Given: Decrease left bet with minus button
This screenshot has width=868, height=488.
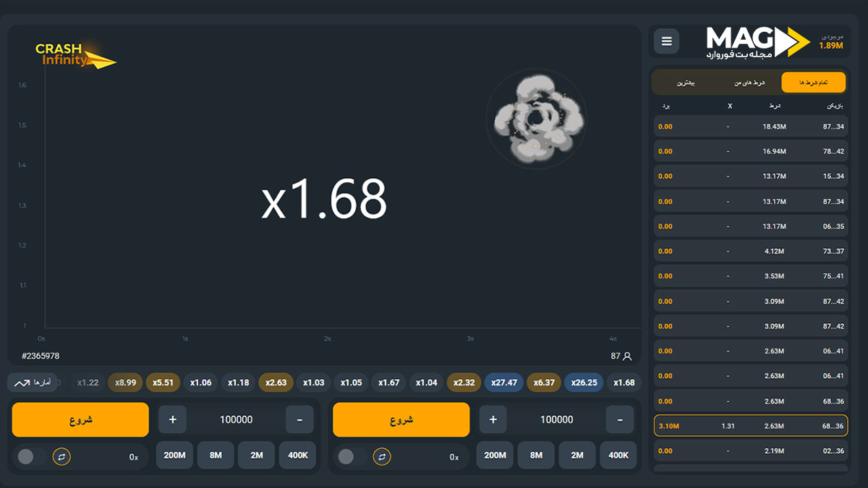Looking at the screenshot, I should (299, 419).
